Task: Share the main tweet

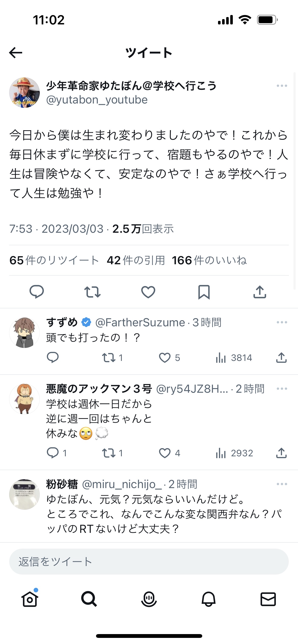Action: [x=260, y=292]
